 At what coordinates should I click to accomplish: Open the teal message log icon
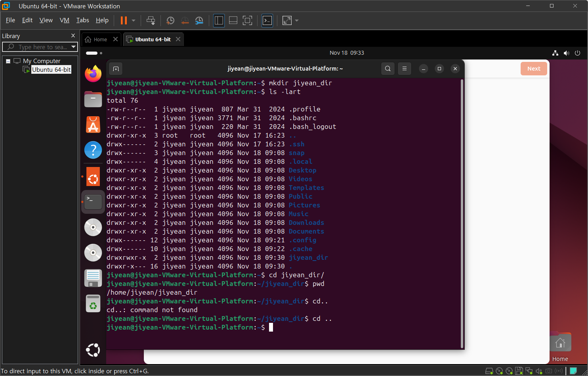573,371
